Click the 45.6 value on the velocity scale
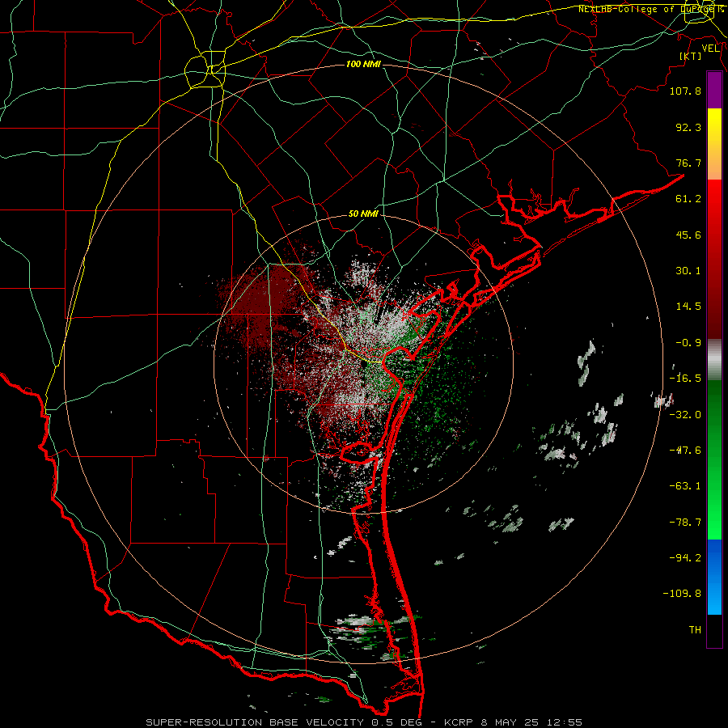 coord(688,235)
